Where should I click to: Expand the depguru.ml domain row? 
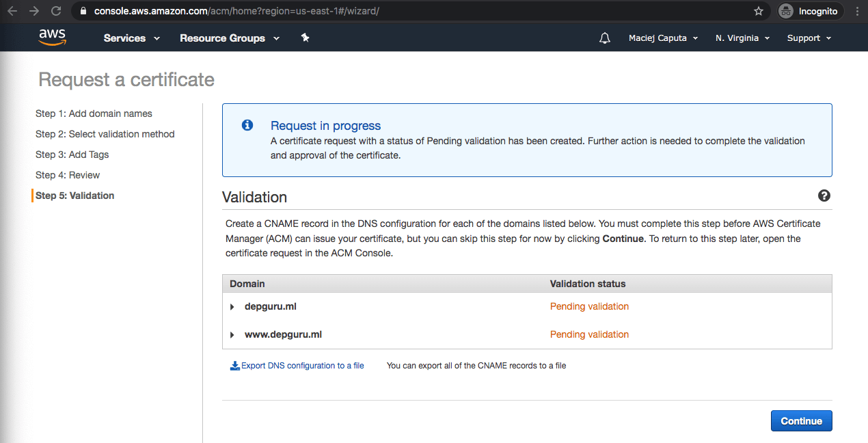(232, 307)
